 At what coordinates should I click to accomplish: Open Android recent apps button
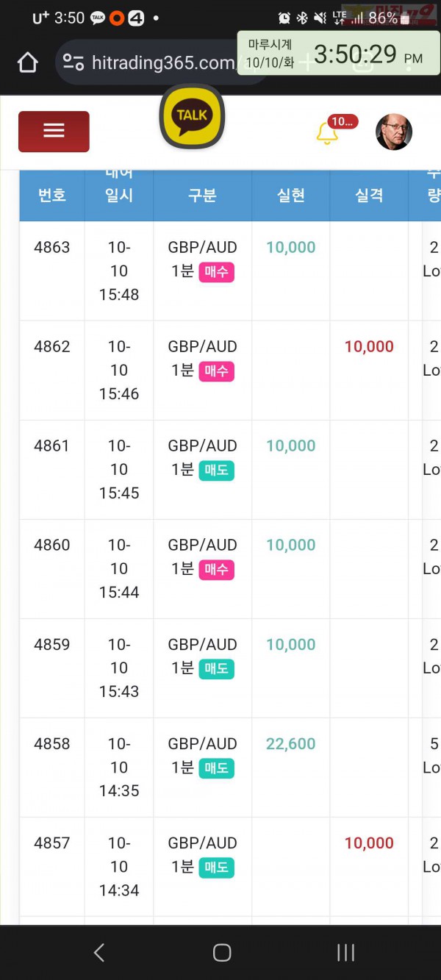(x=345, y=953)
